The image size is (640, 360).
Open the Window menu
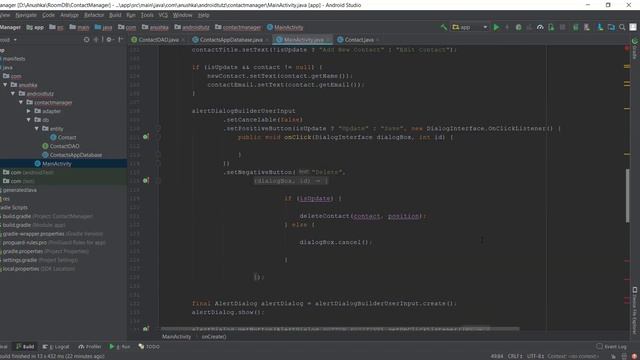[182, 15]
